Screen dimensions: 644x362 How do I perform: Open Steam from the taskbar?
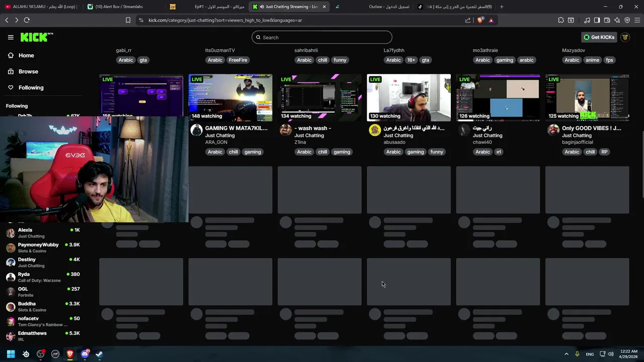pos(99,354)
